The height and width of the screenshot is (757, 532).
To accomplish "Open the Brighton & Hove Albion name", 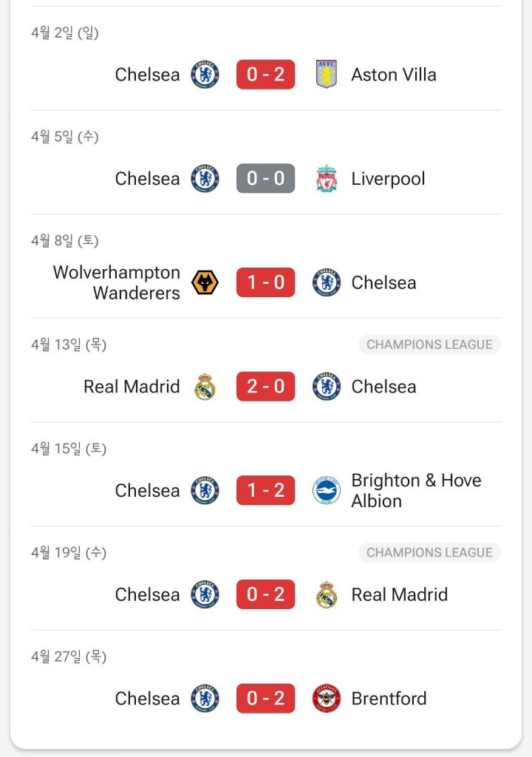I will click(416, 491).
